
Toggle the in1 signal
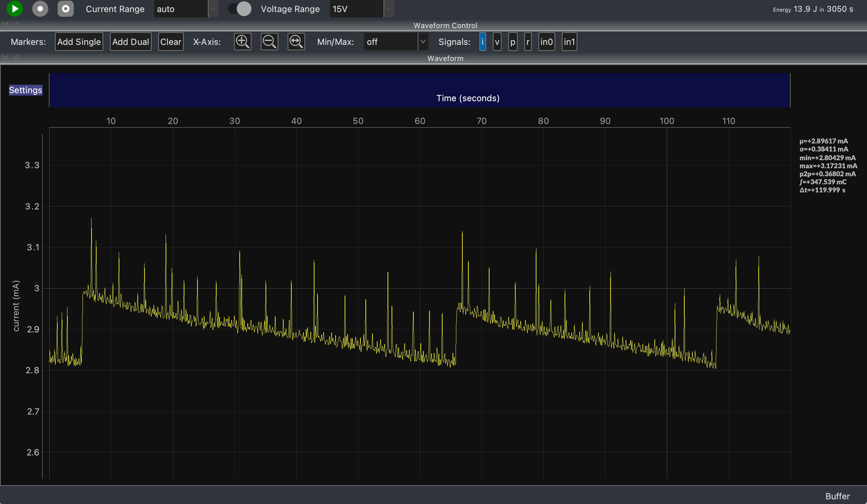point(569,42)
